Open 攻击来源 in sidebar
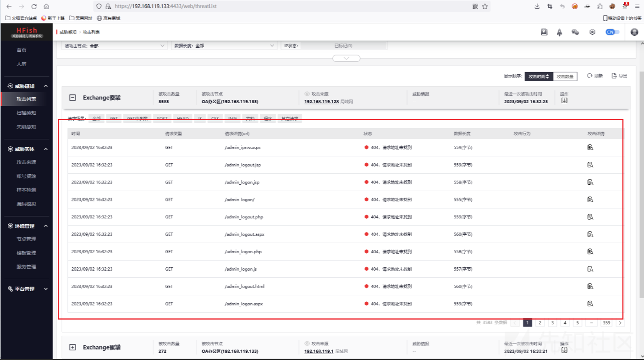The width and height of the screenshot is (644, 360). coord(26,162)
